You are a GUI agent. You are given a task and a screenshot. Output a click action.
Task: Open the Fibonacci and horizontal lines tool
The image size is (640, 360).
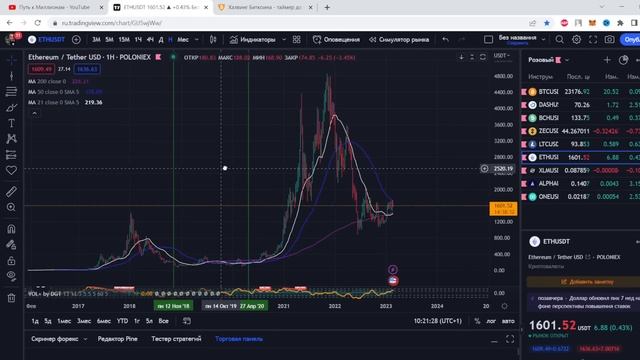[x=11, y=91]
